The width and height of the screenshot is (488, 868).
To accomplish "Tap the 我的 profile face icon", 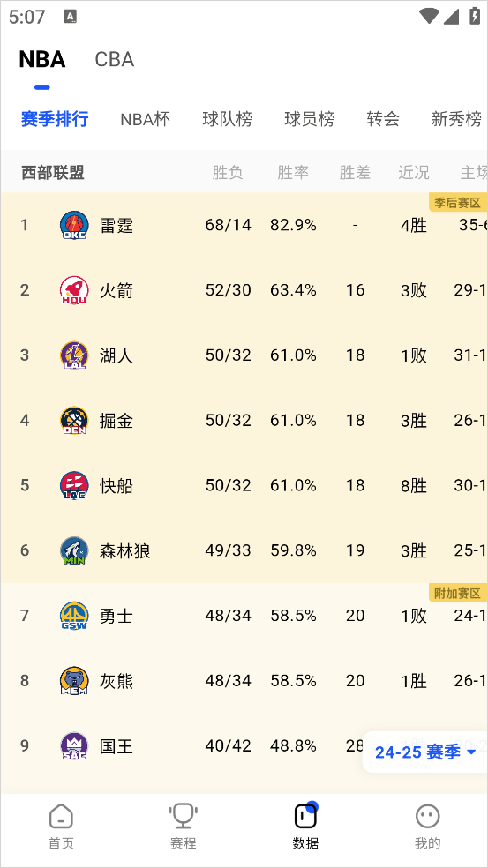I will click(428, 816).
